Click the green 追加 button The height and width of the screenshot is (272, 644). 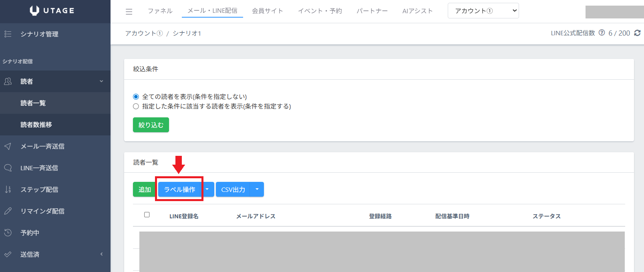click(x=145, y=189)
